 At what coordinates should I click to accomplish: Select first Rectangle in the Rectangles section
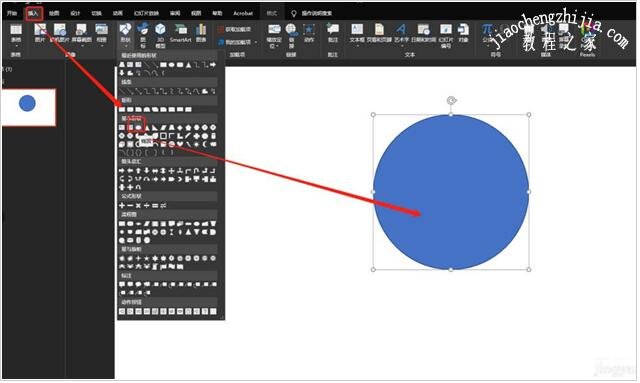click(x=122, y=109)
